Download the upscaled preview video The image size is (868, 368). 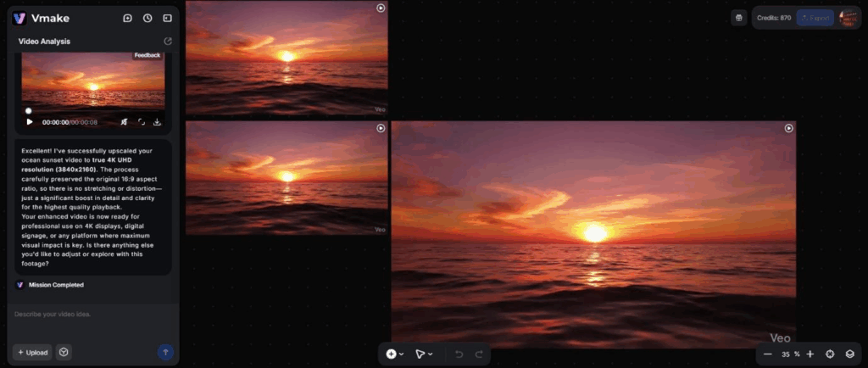pos(157,122)
